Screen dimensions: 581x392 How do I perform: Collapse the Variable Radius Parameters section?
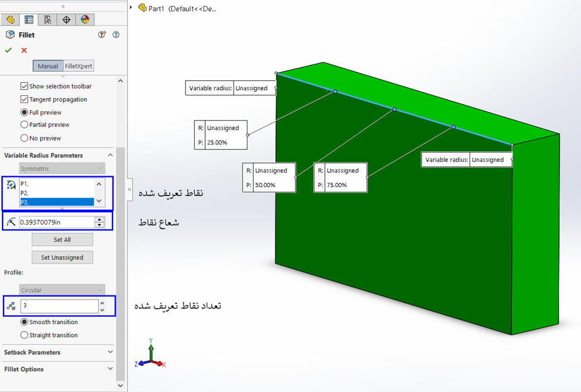point(110,155)
